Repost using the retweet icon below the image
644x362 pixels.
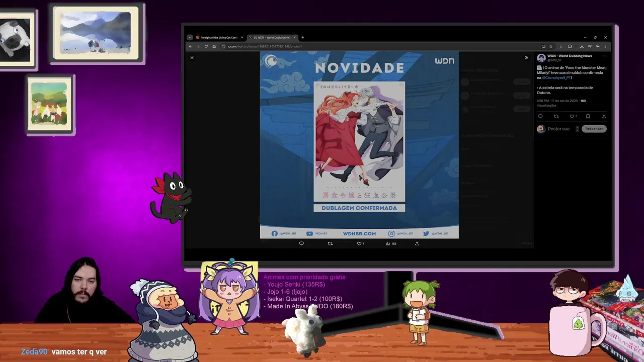coord(330,243)
